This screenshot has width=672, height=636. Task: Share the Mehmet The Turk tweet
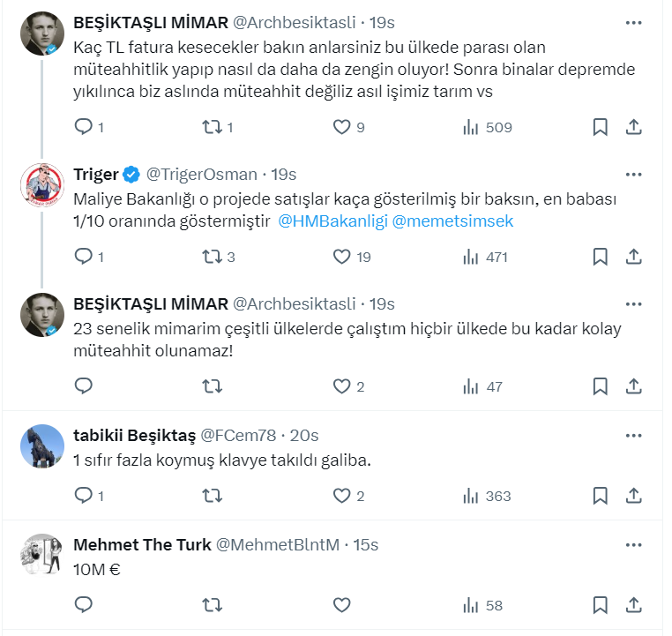tap(633, 605)
